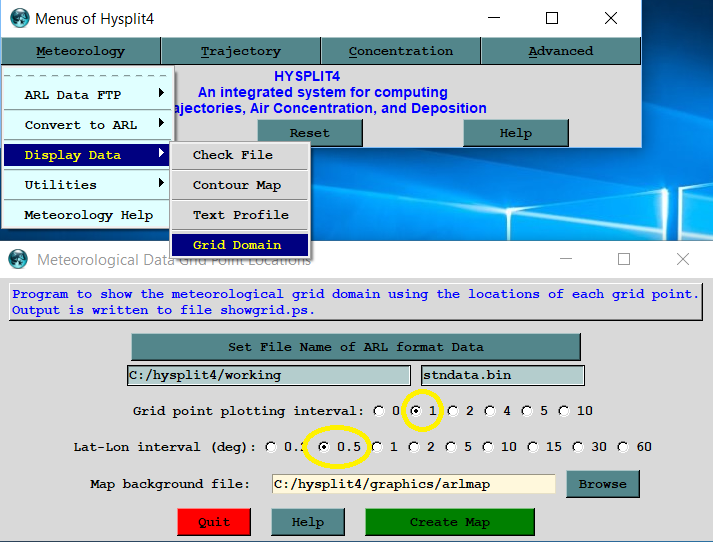Image resolution: width=713 pixels, height=542 pixels.
Task: Choose Contour Map from Display Data submenu
Action: tap(237, 185)
